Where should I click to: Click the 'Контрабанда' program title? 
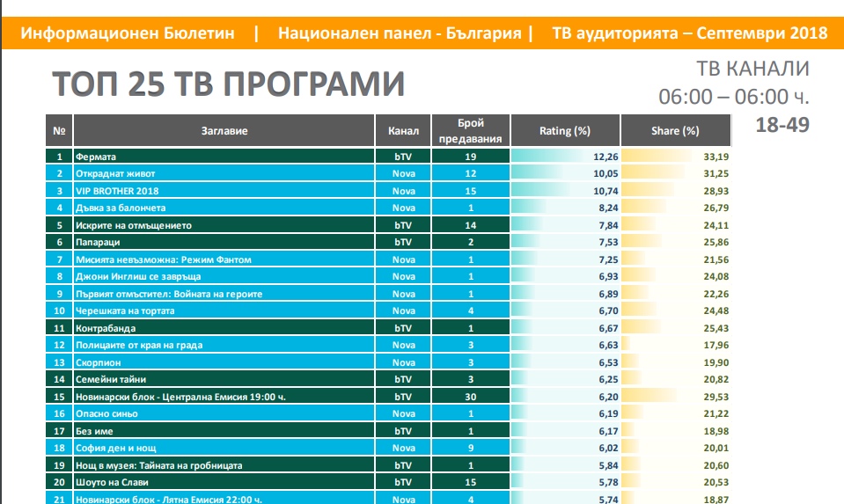(106, 328)
